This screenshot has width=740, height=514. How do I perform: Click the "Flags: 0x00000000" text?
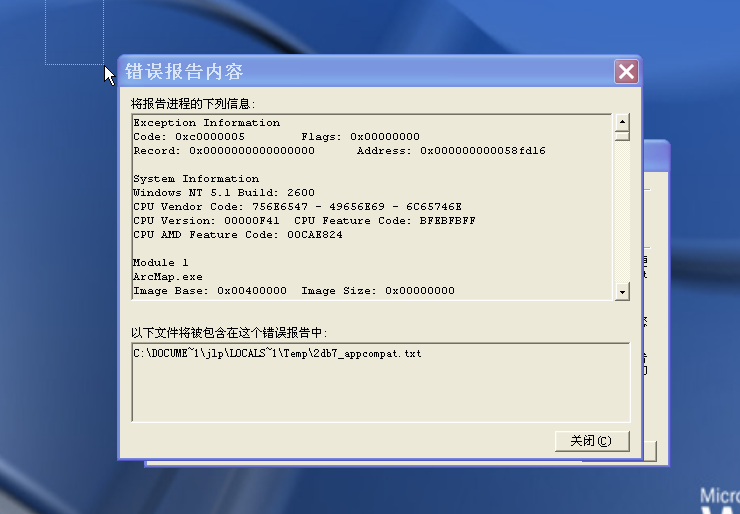(361, 137)
